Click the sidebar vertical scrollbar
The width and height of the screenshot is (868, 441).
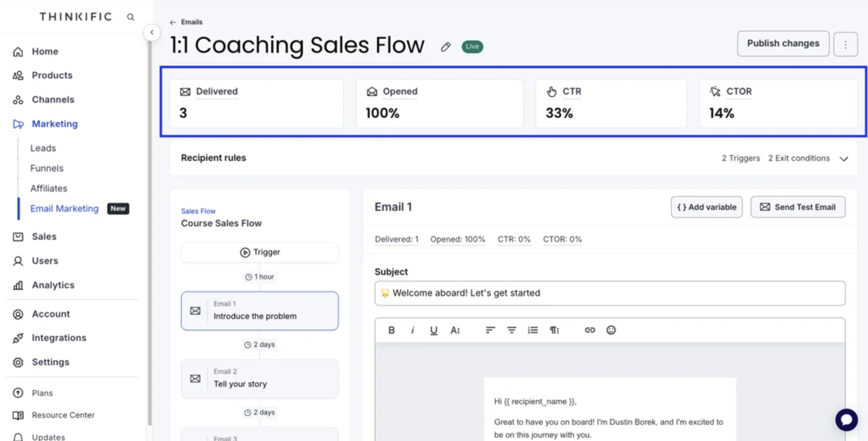[150, 232]
